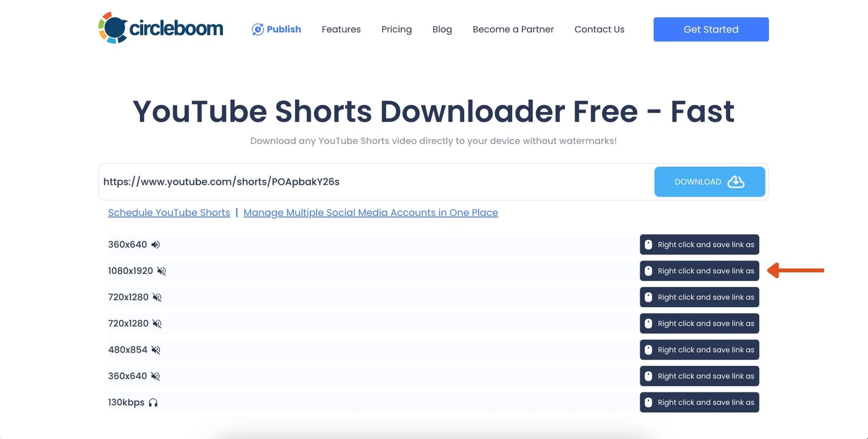Viewport: 868px width, 439px height.
Task: Click speaker icon beside first 360x640
Action: pos(156,245)
